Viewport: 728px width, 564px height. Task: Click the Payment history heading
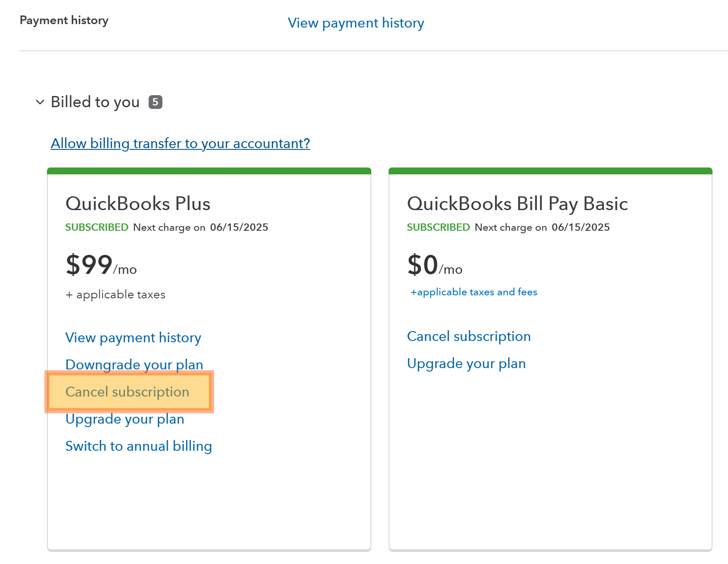[x=64, y=20]
